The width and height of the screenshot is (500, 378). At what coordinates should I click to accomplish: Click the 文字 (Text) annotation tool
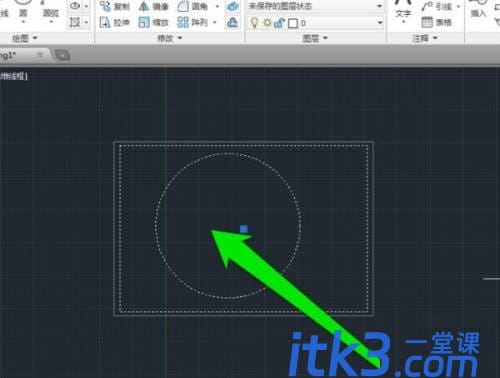pyautogui.click(x=403, y=9)
